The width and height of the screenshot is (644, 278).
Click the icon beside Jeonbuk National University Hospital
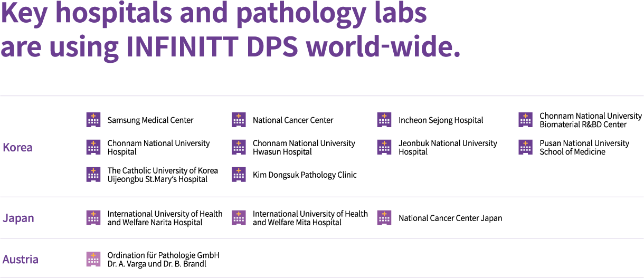coord(384,147)
